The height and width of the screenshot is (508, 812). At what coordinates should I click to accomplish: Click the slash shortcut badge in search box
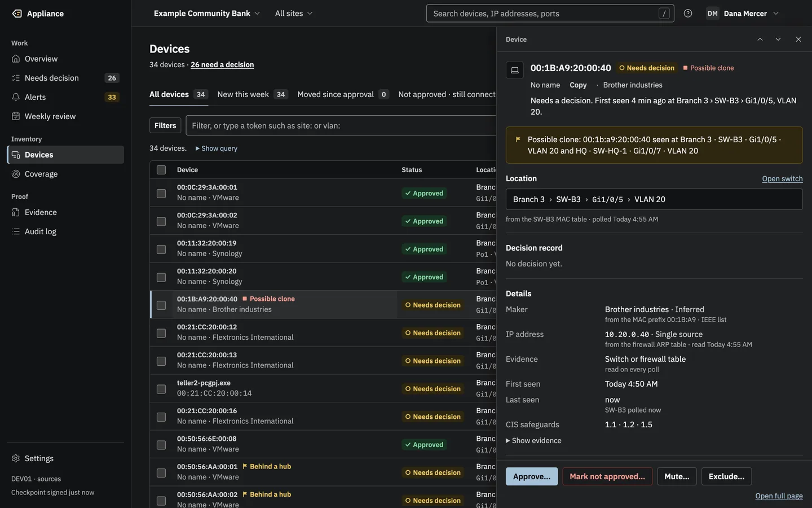click(x=664, y=14)
